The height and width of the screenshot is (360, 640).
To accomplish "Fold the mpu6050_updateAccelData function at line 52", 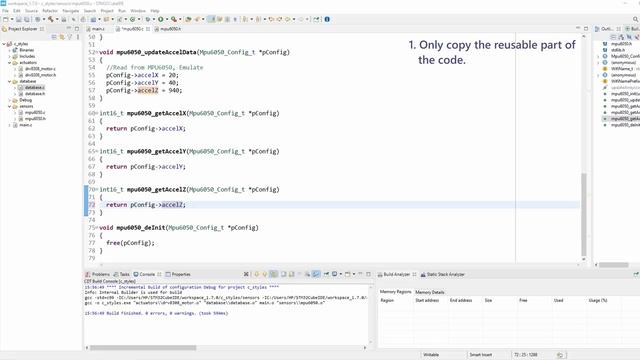I will point(96,53).
